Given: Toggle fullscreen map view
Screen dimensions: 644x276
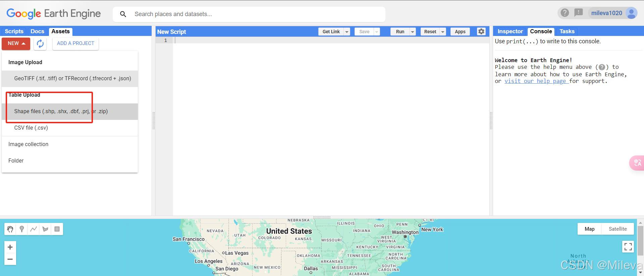Looking at the screenshot, I should click(628, 247).
